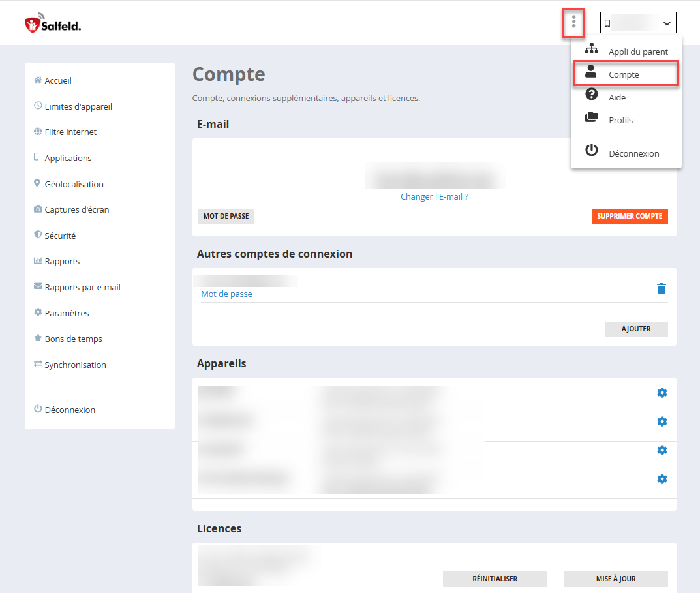Image resolution: width=700 pixels, height=593 pixels.
Task: Open the three-dot overflow menu
Action: tap(573, 22)
